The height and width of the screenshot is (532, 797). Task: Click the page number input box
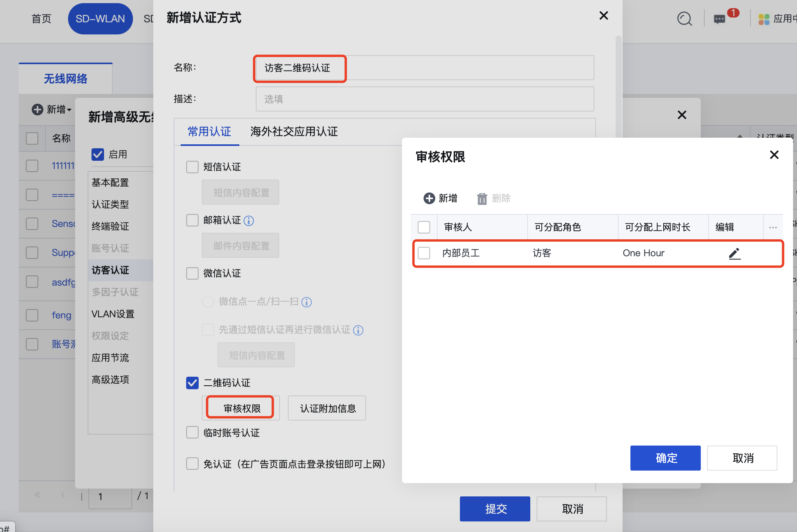[x=110, y=497]
